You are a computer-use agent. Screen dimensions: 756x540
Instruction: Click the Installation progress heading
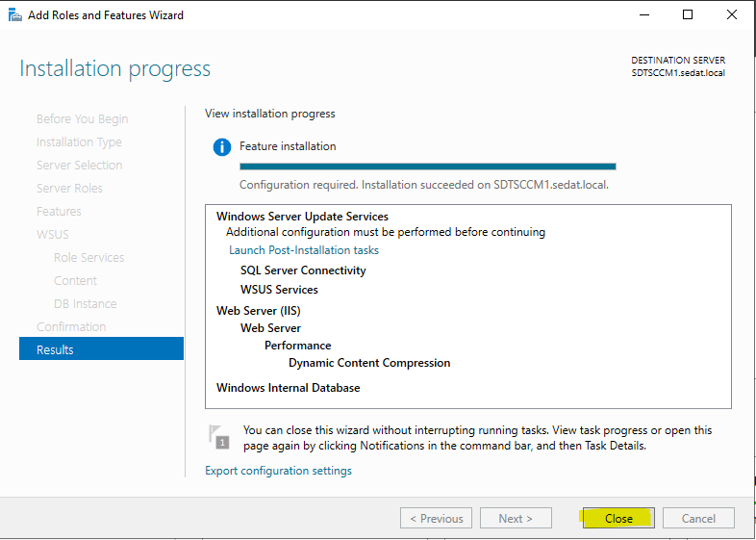tap(114, 68)
